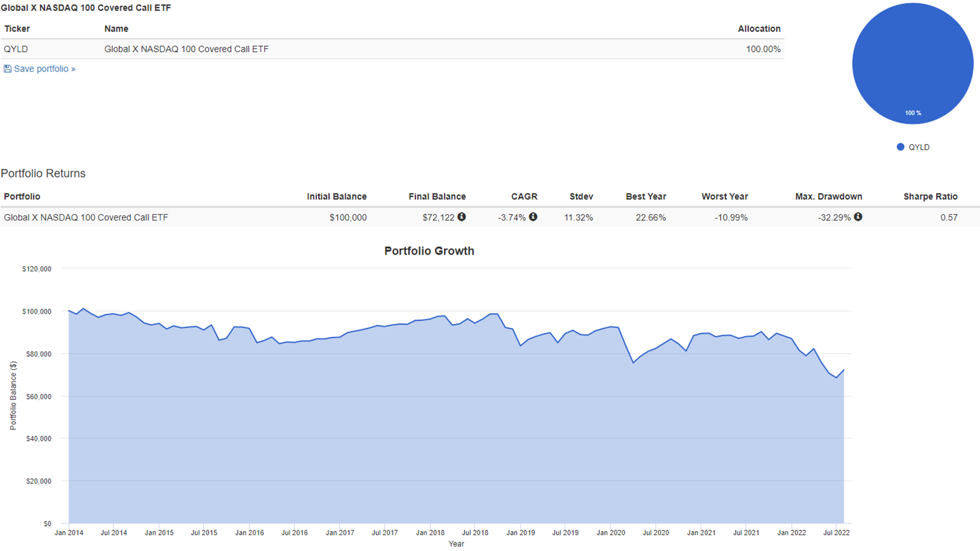
Task: Click the Allocation column header
Action: (759, 29)
